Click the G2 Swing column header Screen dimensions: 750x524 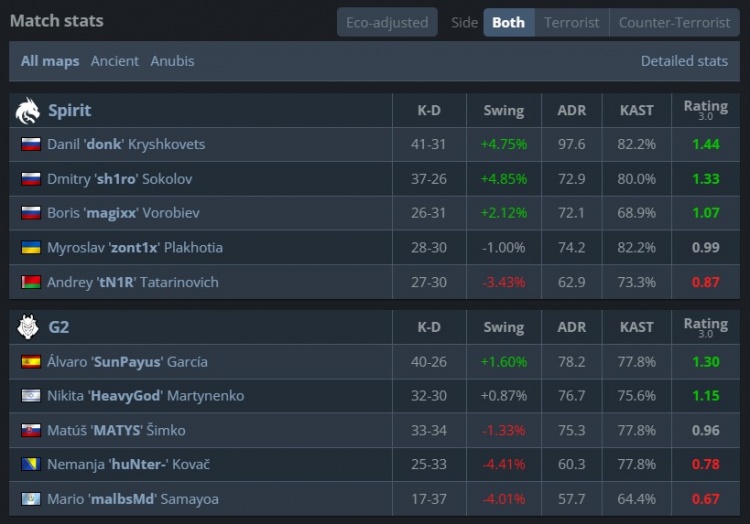pos(503,327)
